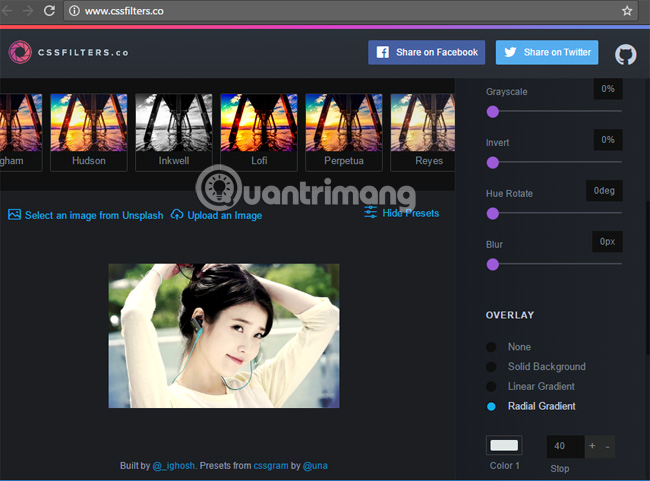Viewport: 650px width, 481px height.
Task: Bookmark page with star icon
Action: point(627,11)
